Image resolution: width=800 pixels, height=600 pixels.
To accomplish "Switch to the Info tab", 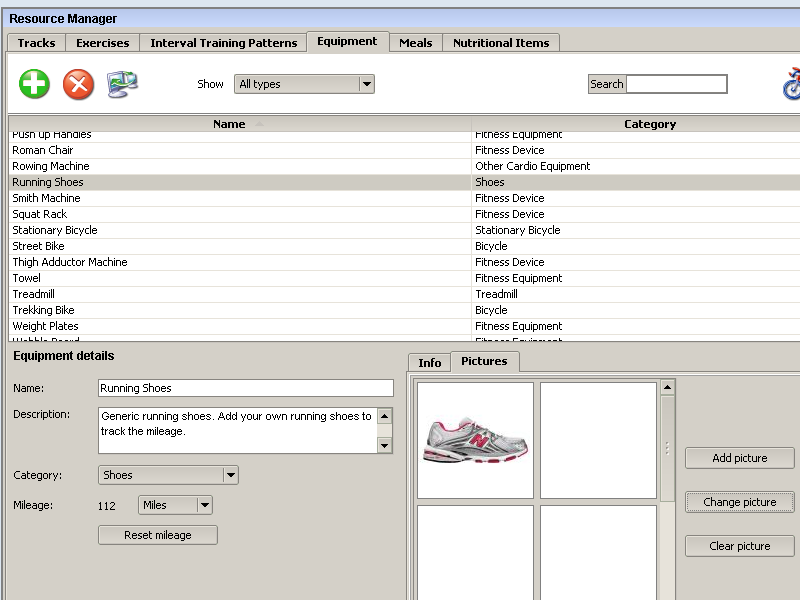I will point(429,362).
